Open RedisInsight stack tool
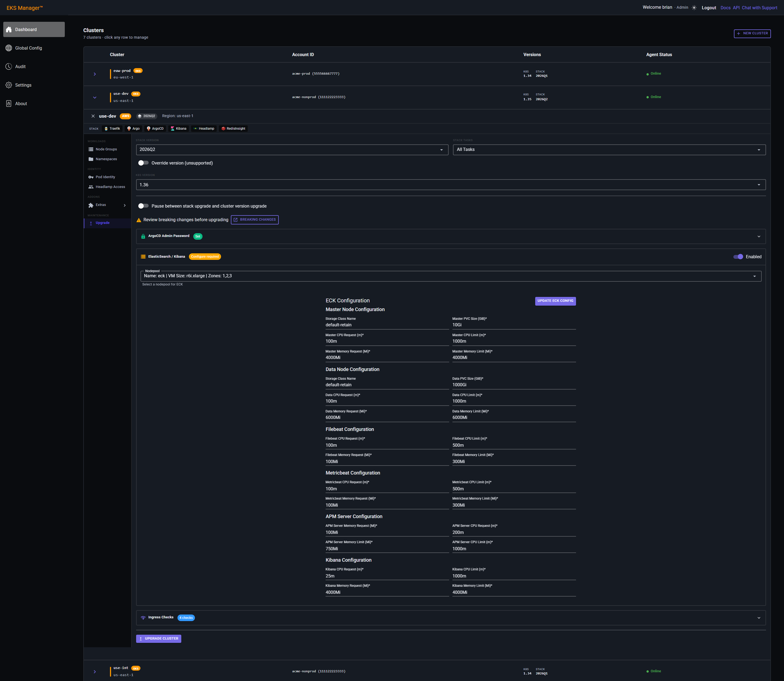Viewport: 784px width, 681px height. [x=233, y=129]
